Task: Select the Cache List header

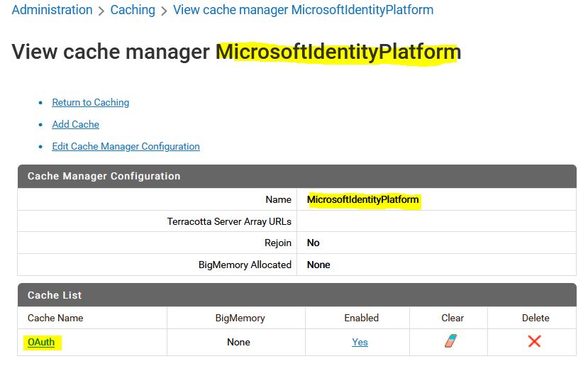Action: [x=297, y=295]
